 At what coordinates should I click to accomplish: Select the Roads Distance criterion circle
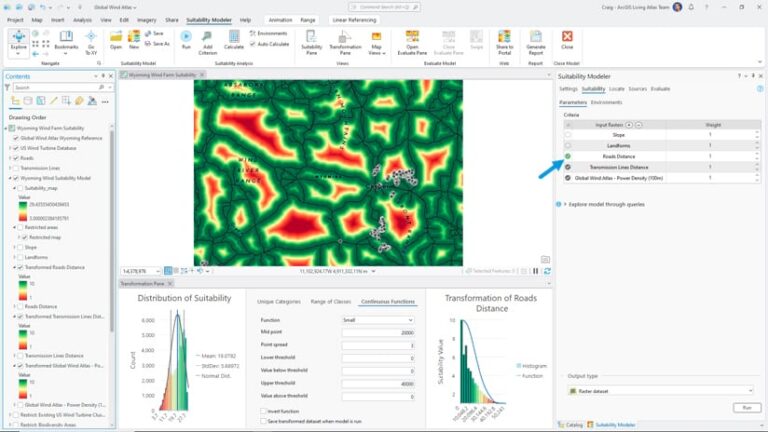568,156
